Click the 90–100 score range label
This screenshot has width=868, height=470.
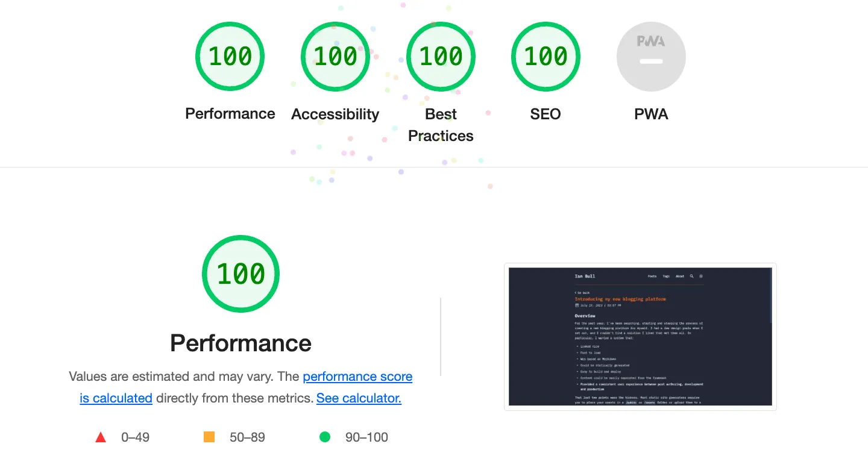(x=366, y=437)
